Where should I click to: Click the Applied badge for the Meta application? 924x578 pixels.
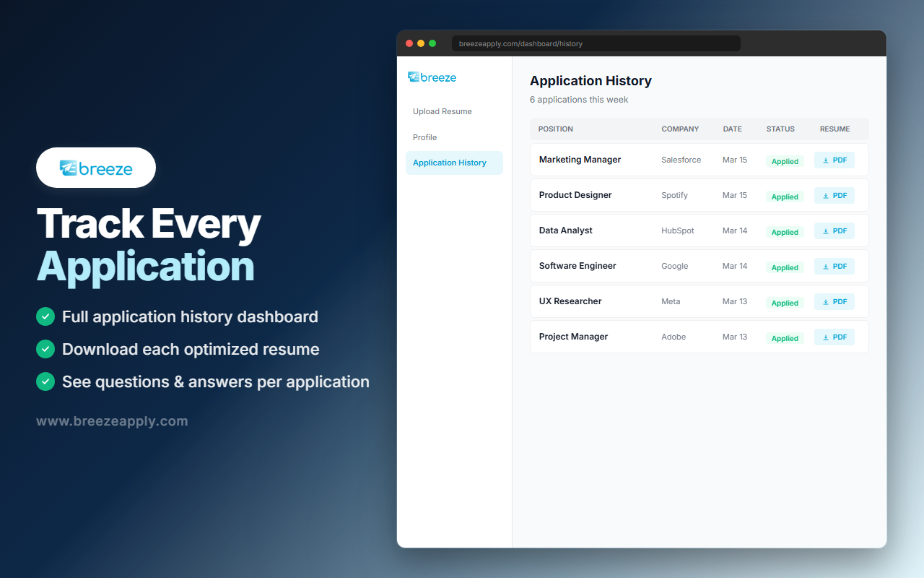coord(785,303)
